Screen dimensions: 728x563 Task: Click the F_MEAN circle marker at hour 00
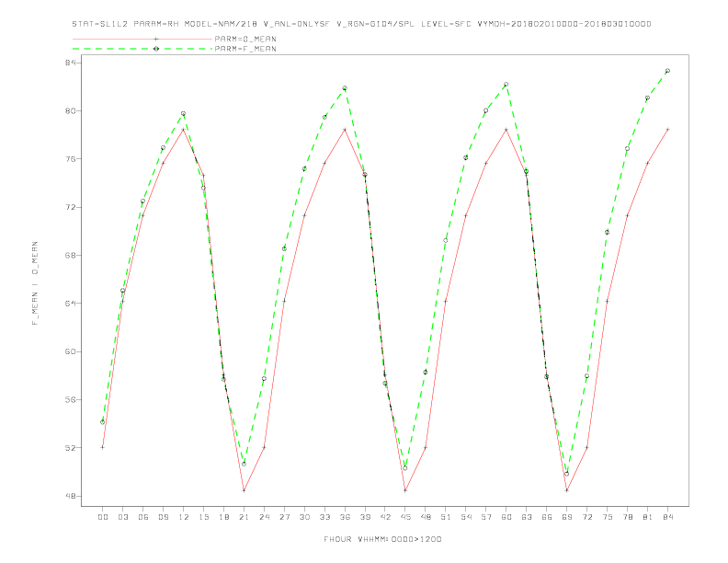click(103, 421)
